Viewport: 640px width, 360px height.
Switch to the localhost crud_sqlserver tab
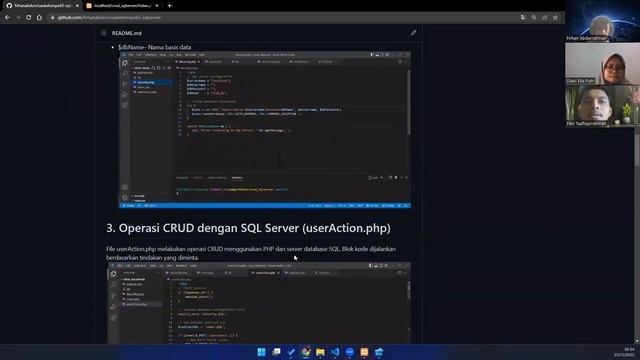point(122,6)
